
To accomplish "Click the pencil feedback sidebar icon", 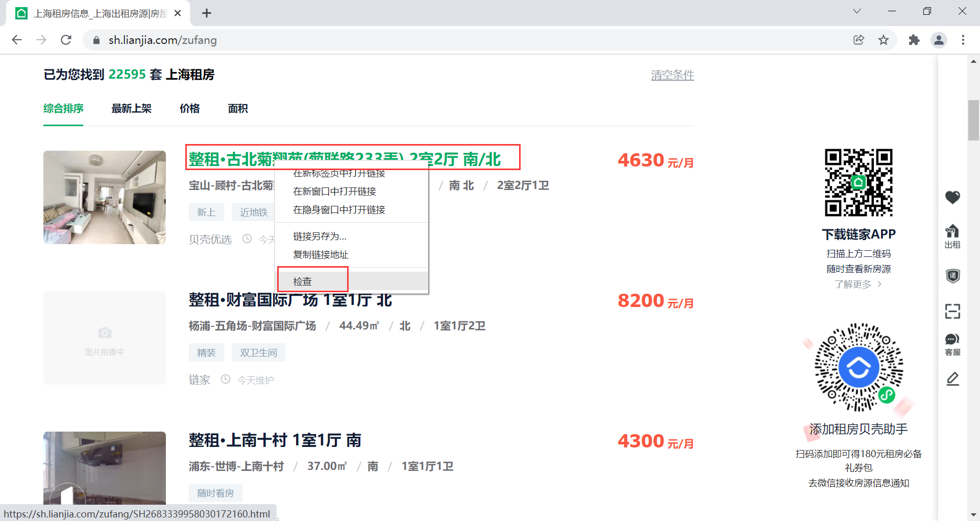I will [x=952, y=379].
